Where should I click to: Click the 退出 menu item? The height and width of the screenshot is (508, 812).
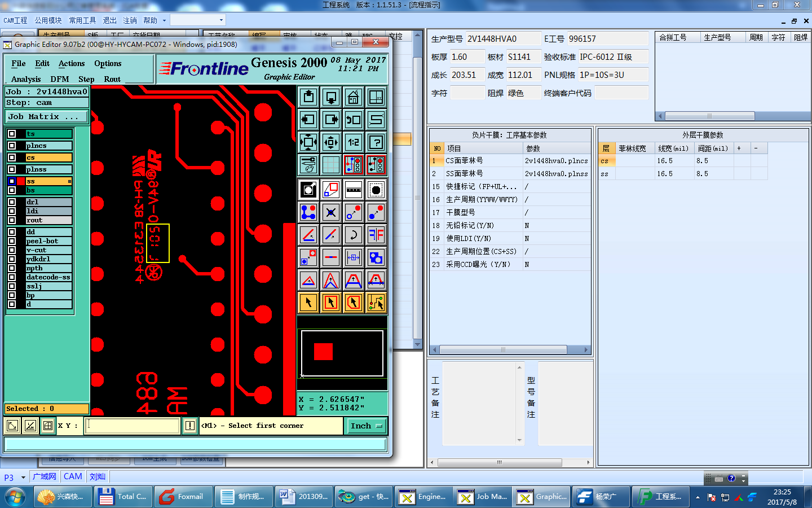pos(109,20)
